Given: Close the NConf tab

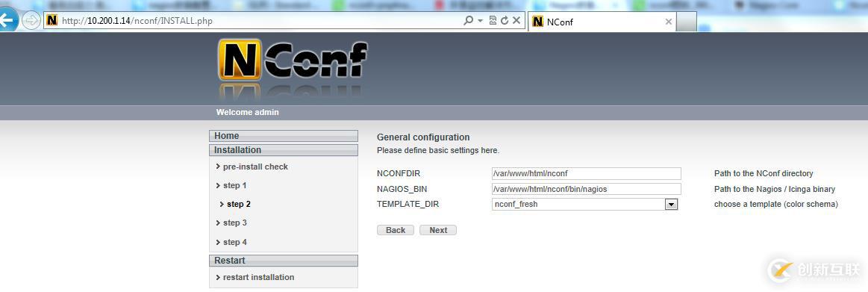Looking at the screenshot, I should pyautogui.click(x=668, y=22).
